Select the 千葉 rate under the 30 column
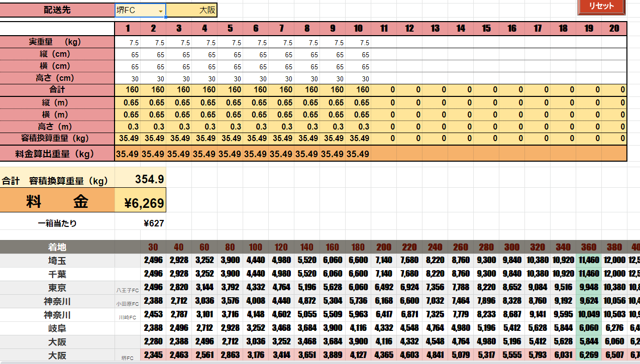This screenshot has width=640, height=364. coord(153,274)
